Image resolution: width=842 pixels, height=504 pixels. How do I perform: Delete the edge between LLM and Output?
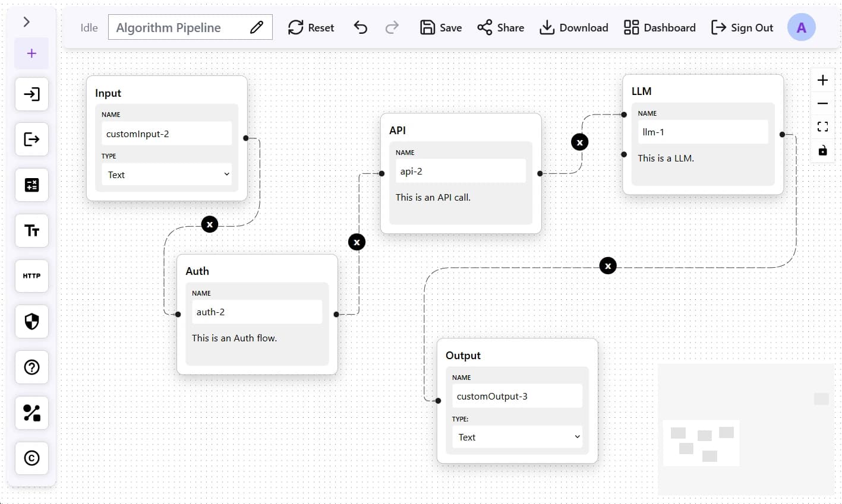click(608, 266)
